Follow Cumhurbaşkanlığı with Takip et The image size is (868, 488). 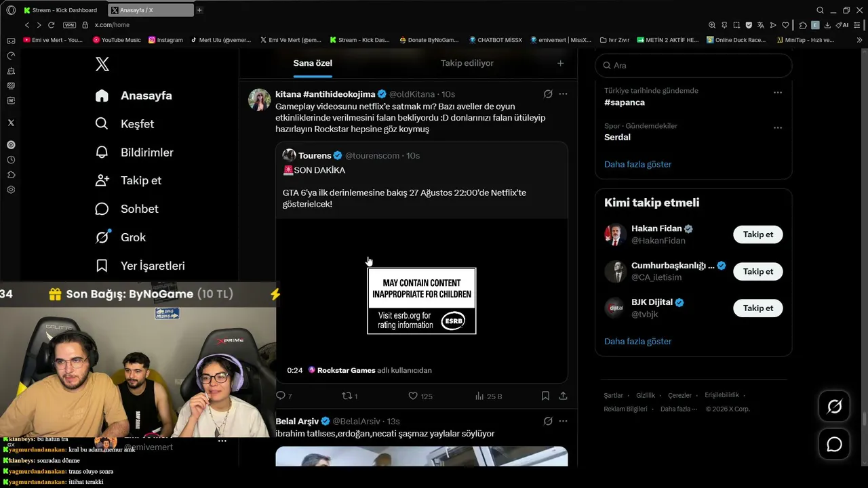pos(758,271)
